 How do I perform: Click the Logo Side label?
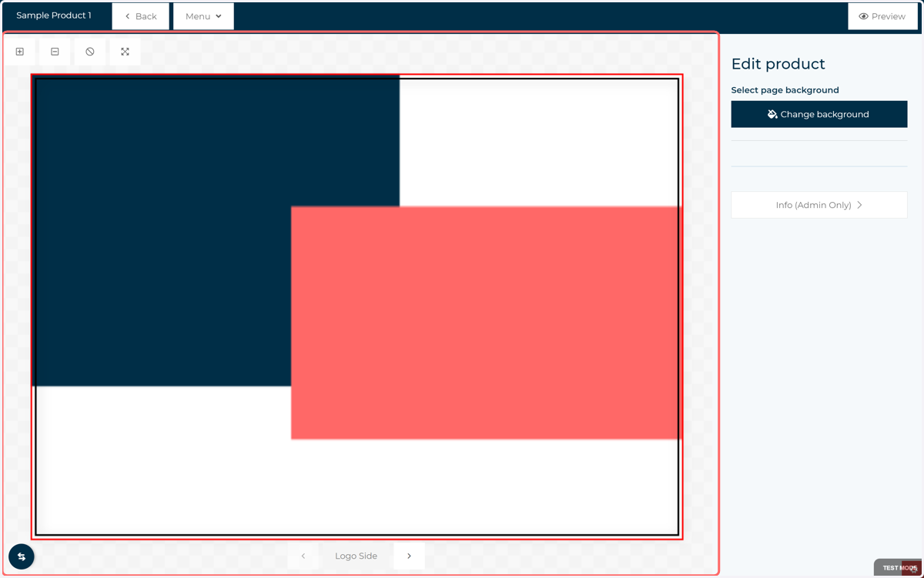coord(356,556)
